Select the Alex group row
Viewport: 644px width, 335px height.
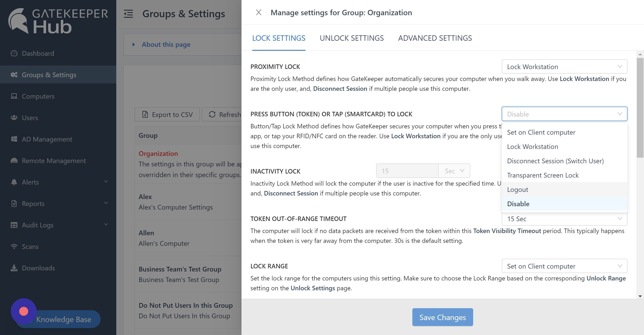point(188,202)
